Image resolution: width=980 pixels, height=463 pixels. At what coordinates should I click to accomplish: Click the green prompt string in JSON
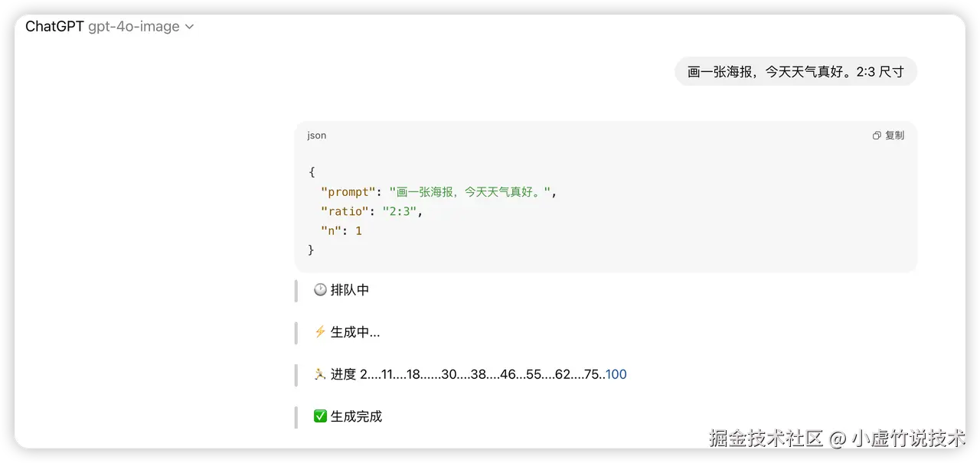[x=469, y=192]
